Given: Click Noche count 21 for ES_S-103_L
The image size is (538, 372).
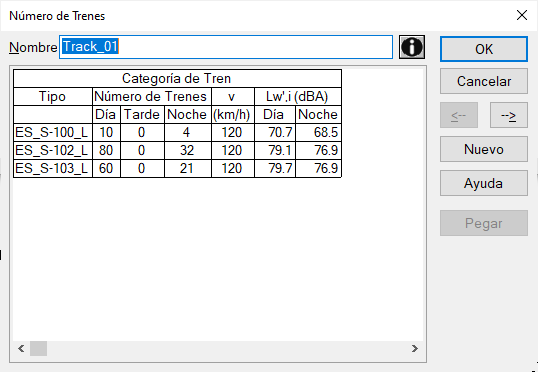Looking at the screenshot, I should point(188,168).
